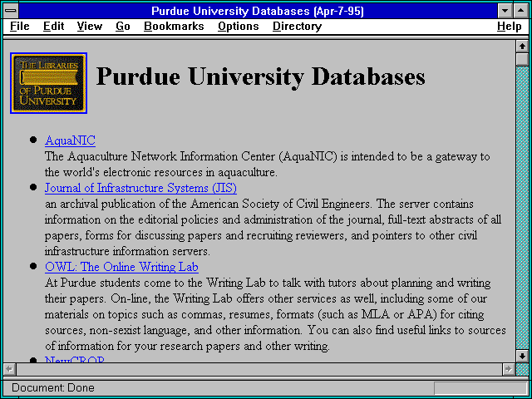532x399 pixels.
Task: Click text "The Aquaculture Network Information Center"
Action: [x=160, y=156]
